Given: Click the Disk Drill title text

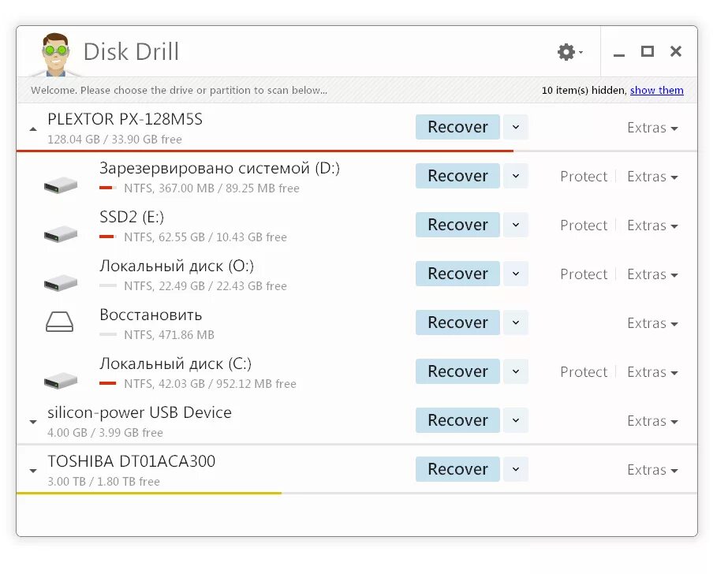Looking at the screenshot, I should (132, 51).
